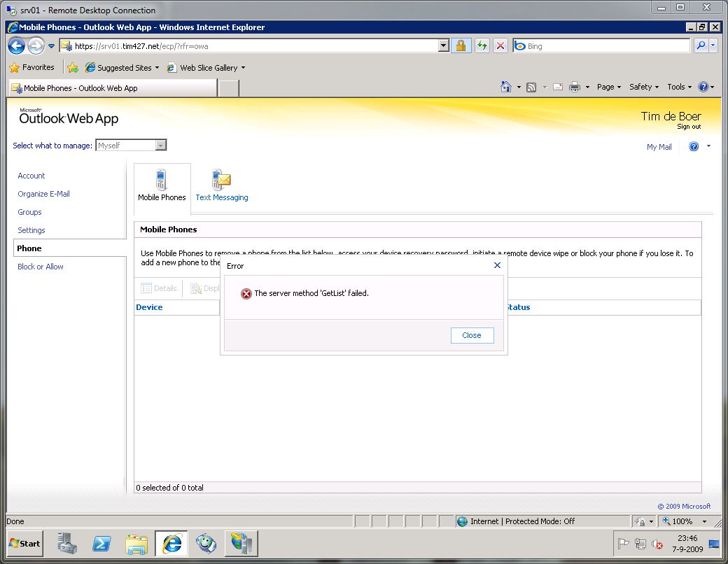Click the Home page icon
The image size is (728, 564).
tap(505, 87)
